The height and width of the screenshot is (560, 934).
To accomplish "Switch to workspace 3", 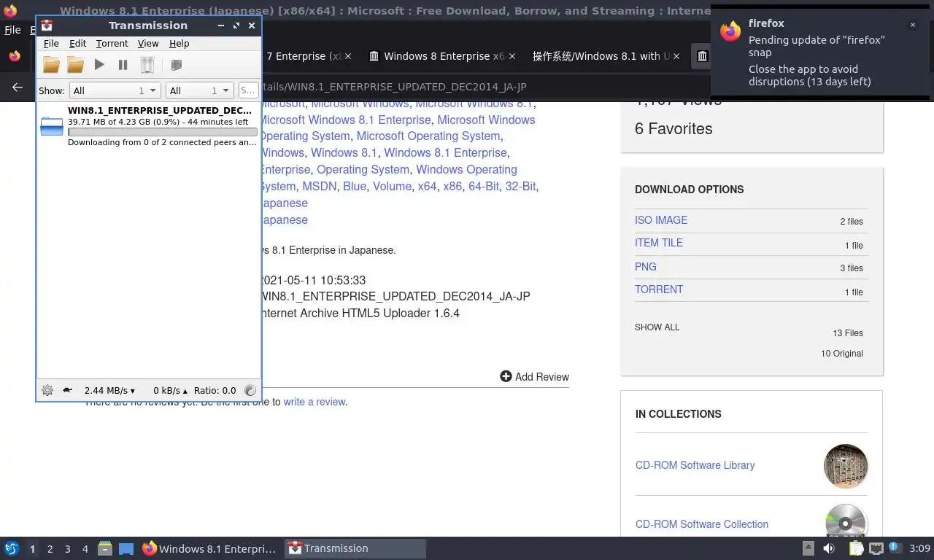I will [x=67, y=549].
